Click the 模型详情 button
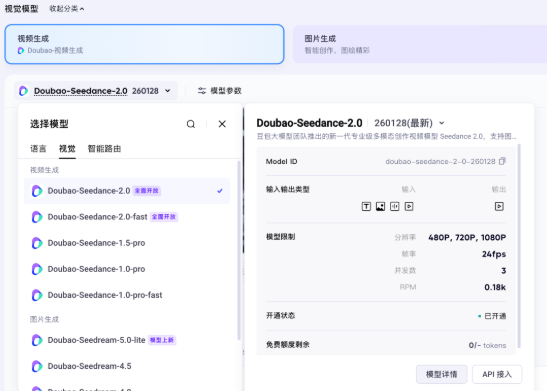The image size is (547, 391). [441, 374]
